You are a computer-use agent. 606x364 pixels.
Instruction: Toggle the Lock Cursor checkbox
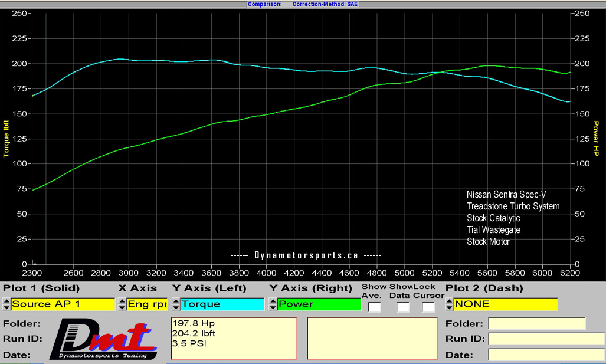[428, 307]
